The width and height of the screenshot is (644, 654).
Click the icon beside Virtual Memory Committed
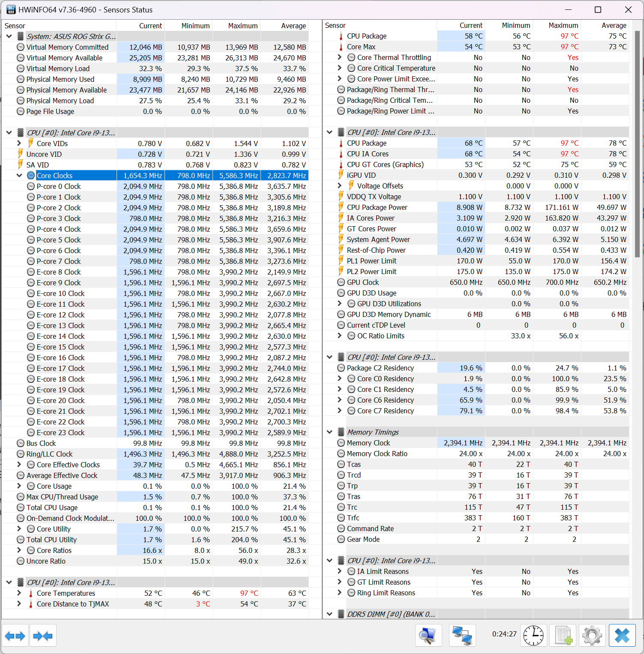(x=21, y=47)
